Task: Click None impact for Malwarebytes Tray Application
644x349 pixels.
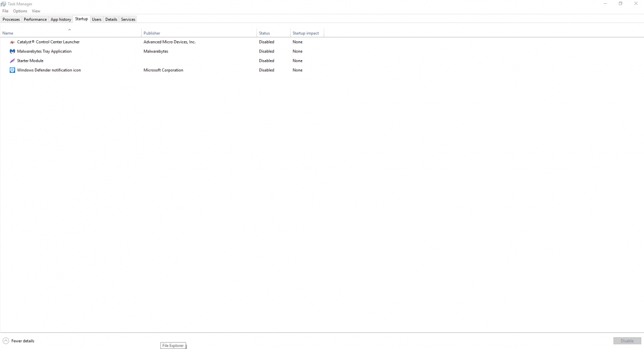Action: click(297, 51)
